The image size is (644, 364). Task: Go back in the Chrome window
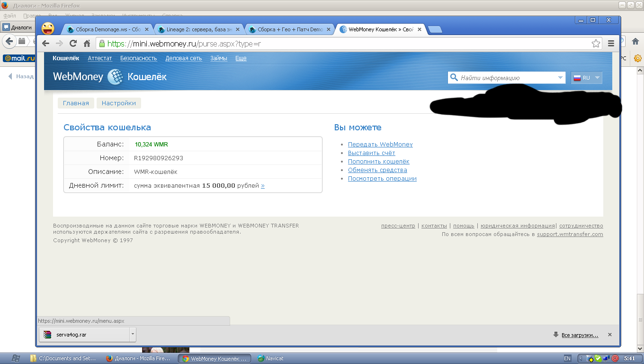(x=46, y=44)
